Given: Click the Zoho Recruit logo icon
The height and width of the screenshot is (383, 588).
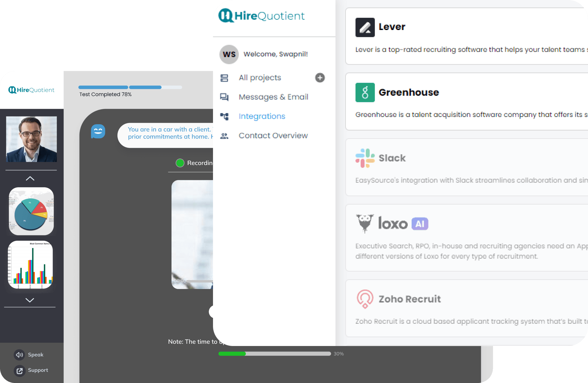Looking at the screenshot, I should tap(365, 299).
